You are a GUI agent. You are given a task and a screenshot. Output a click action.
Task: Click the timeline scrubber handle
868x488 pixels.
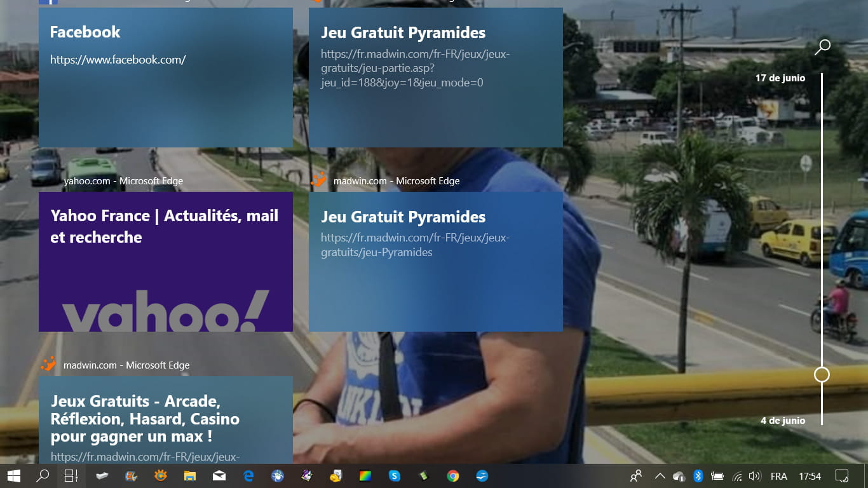(x=822, y=374)
